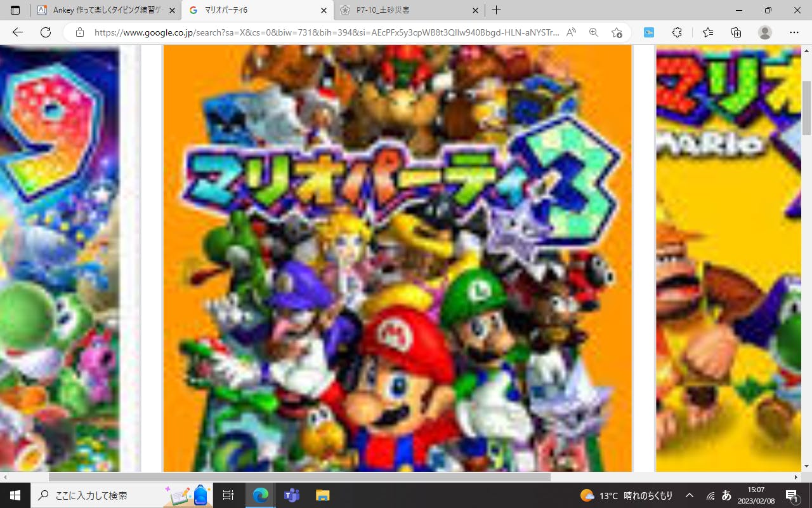
Task: Click the user profile avatar
Action: [x=765, y=32]
